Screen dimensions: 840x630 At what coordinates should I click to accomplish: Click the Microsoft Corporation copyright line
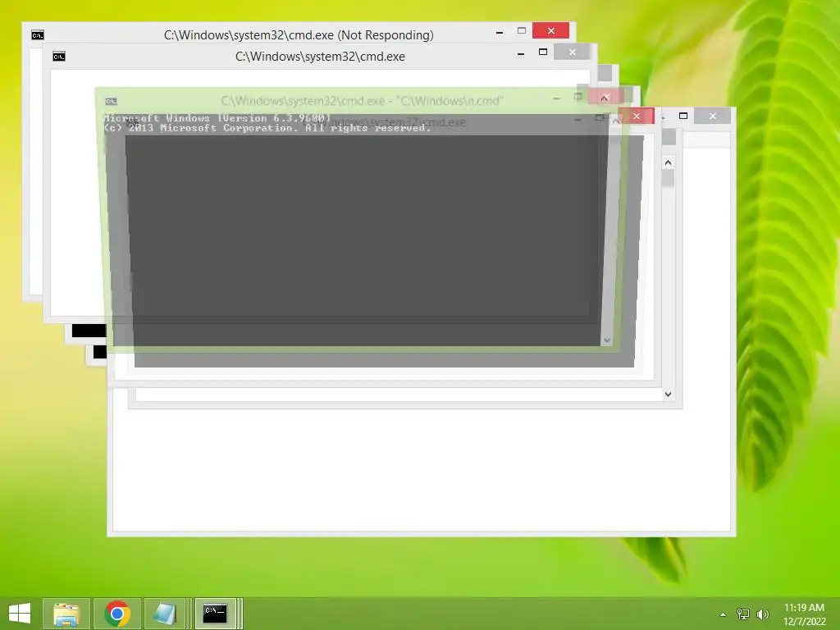267,128
